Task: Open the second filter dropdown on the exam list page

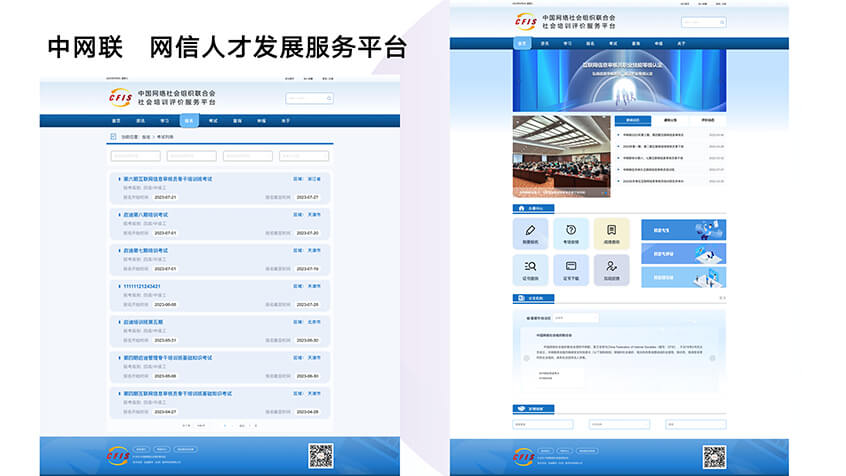Action: 191,156
